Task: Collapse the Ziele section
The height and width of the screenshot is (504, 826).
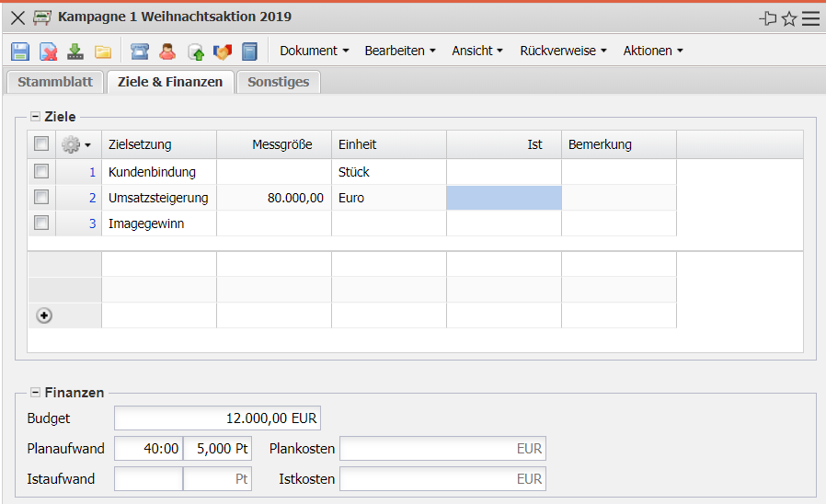Action: (x=36, y=117)
